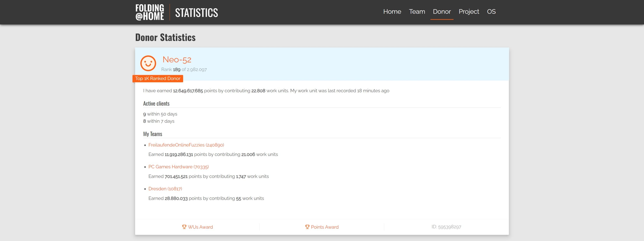Click the Folding@Home logo icon
This screenshot has height=241, width=644.
pyautogui.click(x=150, y=12)
